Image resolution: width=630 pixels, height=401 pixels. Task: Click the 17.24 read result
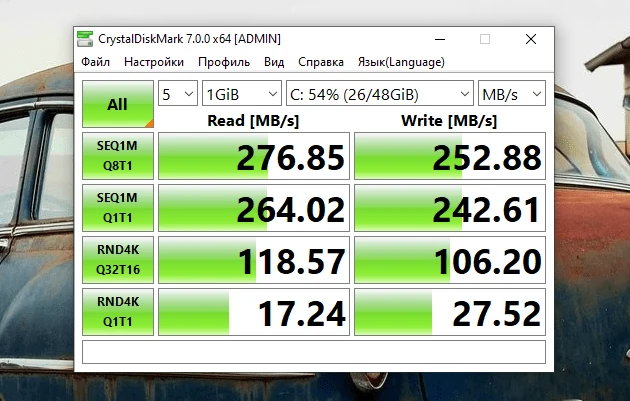tap(254, 311)
